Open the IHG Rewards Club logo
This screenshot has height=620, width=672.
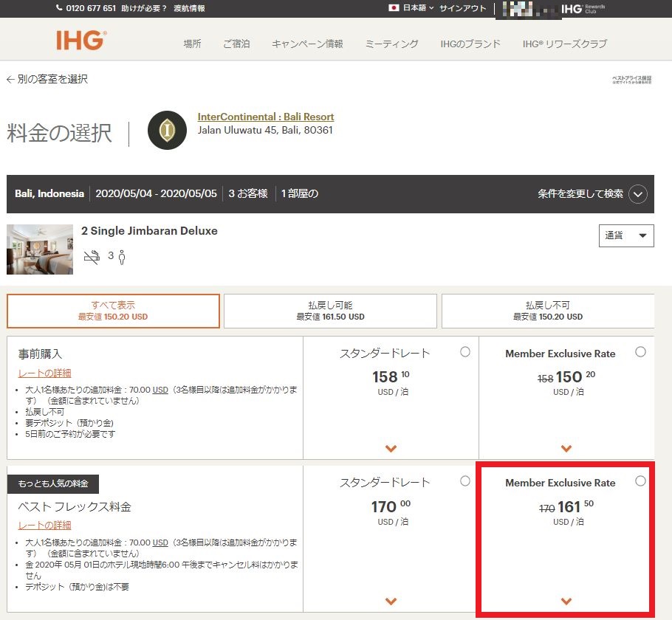(x=583, y=9)
